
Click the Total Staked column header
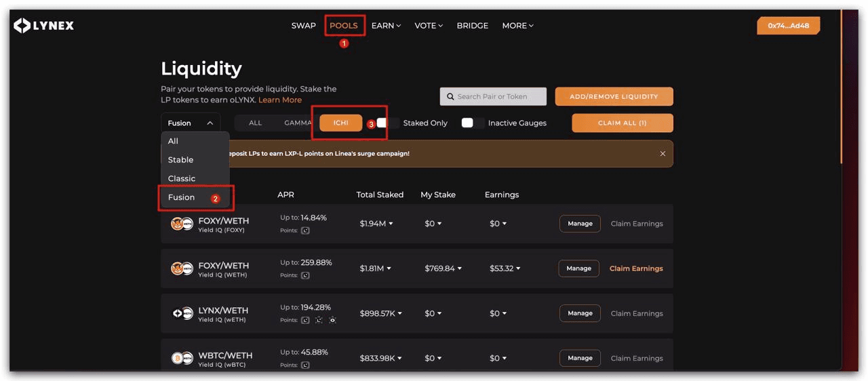(x=380, y=195)
